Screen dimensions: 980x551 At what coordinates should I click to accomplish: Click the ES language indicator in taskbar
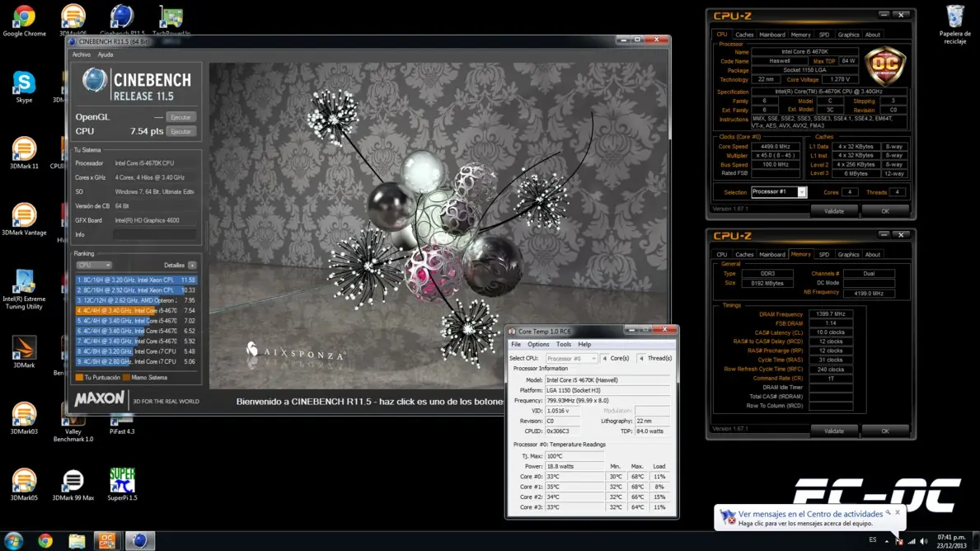873,539
